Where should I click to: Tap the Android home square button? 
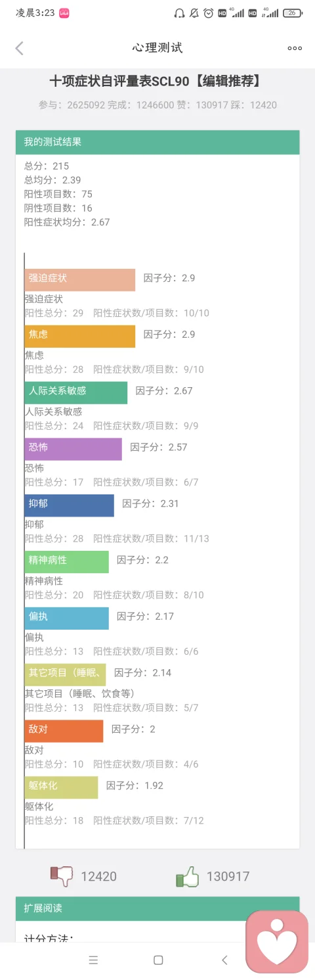click(x=158, y=960)
